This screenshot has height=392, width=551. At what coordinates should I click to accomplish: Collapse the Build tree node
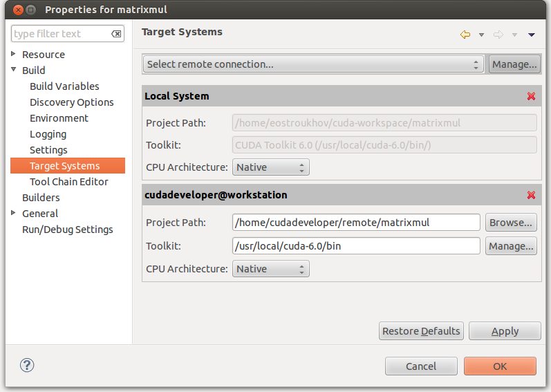14,70
